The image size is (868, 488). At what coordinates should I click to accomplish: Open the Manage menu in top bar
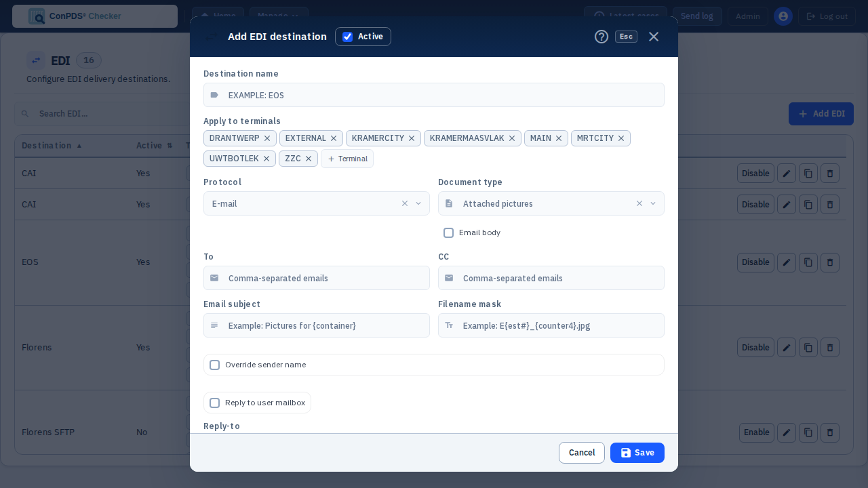click(279, 16)
